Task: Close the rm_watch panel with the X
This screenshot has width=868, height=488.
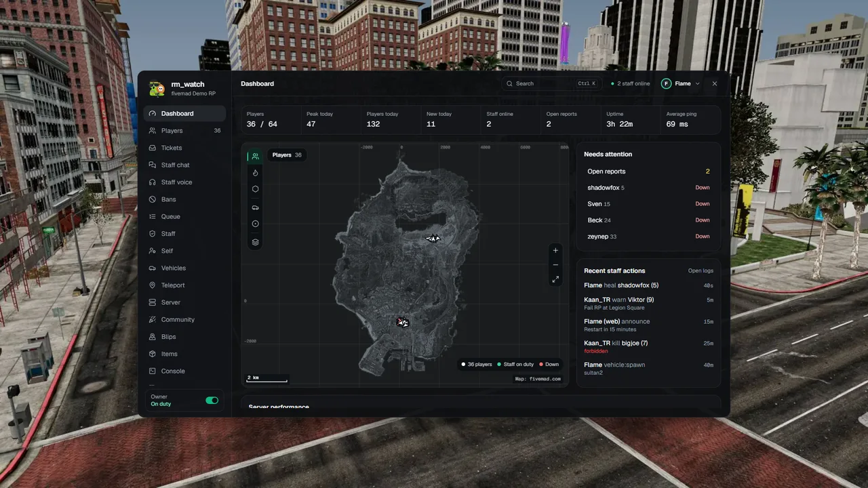Action: pyautogui.click(x=715, y=83)
